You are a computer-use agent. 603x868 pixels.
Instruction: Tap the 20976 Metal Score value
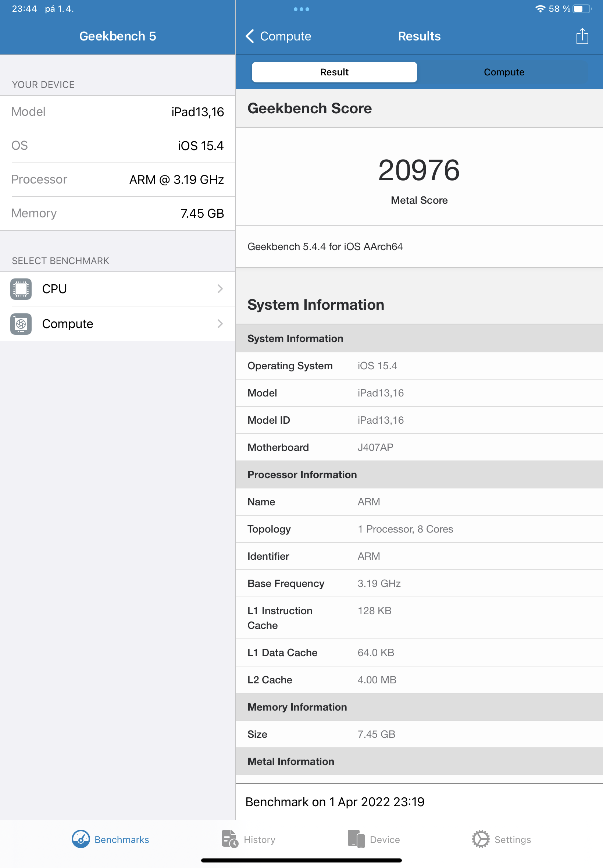point(419,170)
